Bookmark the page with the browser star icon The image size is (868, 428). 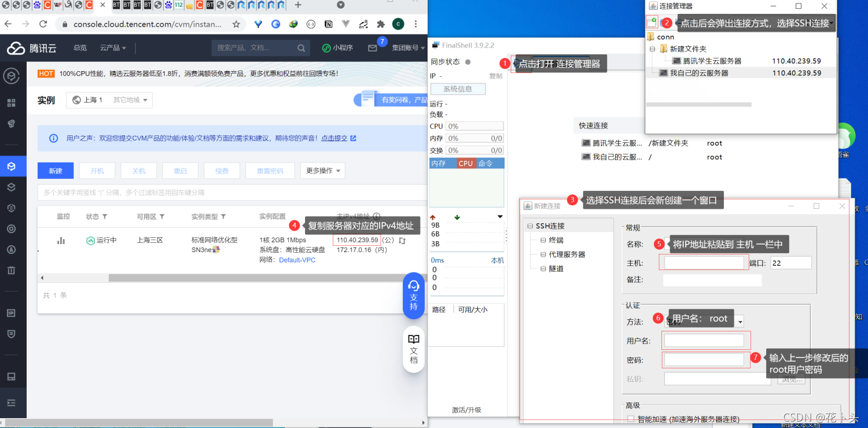point(238,24)
